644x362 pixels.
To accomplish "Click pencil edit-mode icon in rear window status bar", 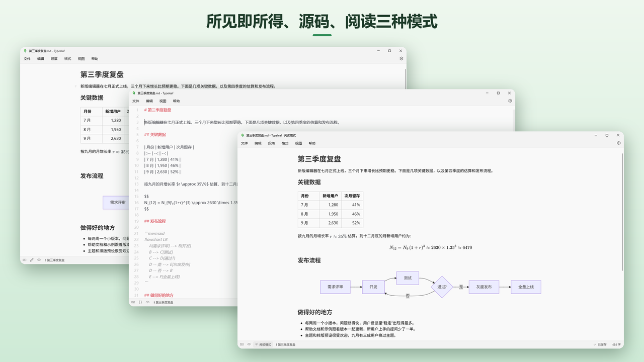I will click(32, 260).
